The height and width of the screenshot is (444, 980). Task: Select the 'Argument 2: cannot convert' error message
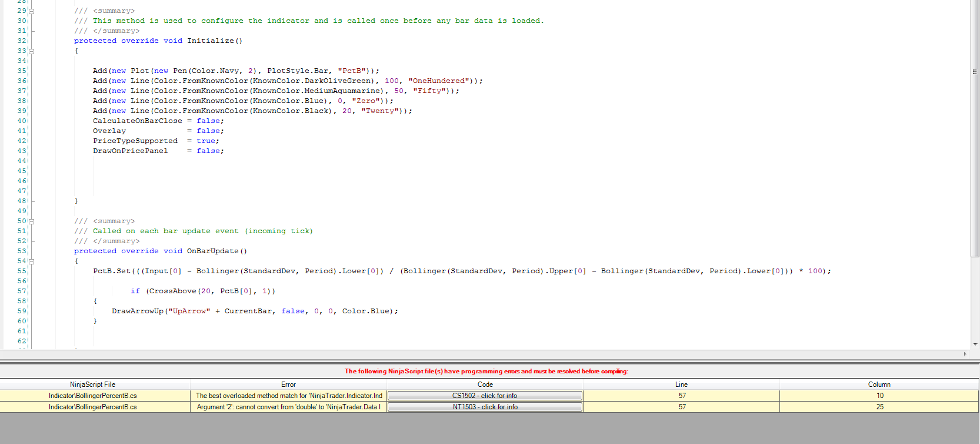pos(288,407)
